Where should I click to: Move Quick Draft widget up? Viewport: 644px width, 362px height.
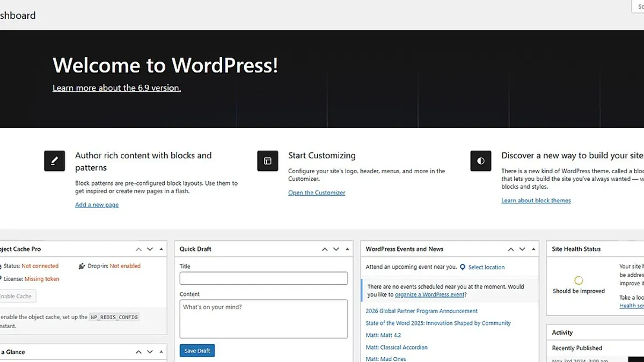tap(325, 249)
